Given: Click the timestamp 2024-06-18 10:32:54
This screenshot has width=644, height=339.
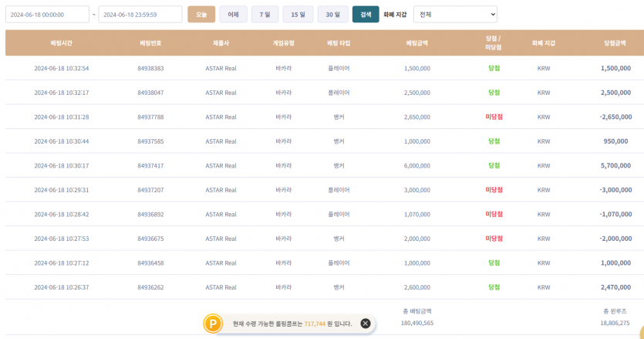Looking at the screenshot, I should [x=61, y=68].
